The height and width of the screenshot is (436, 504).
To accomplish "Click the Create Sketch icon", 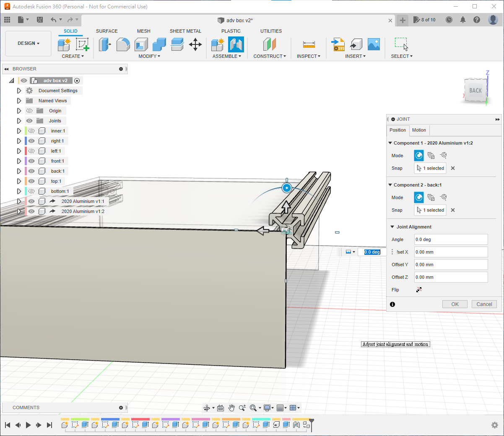I will point(82,44).
